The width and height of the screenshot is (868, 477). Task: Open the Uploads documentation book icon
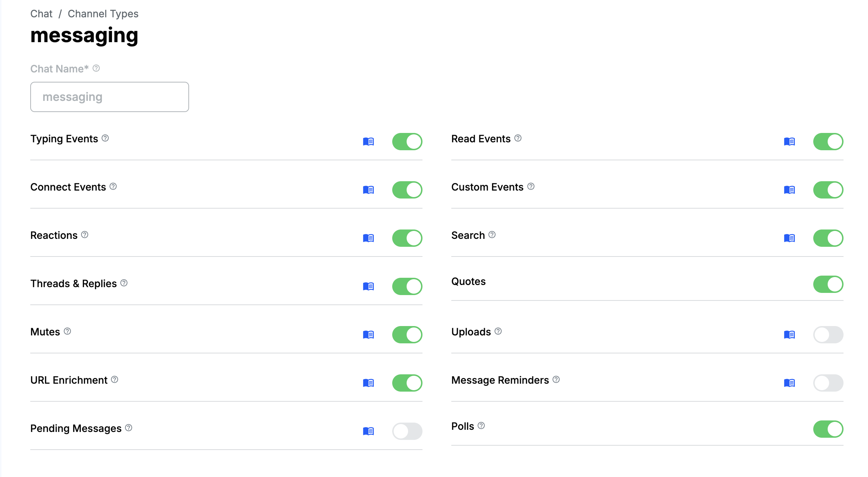[x=789, y=335]
